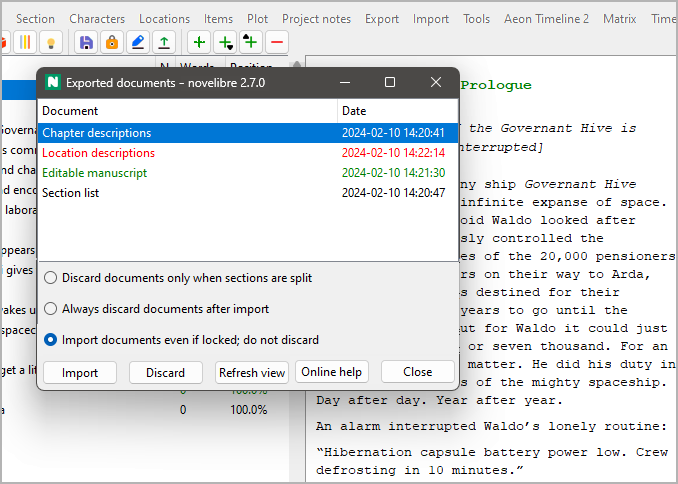Viewport: 678px width, 484px height.
Task: Click the yellow lightbulb toolbar icon
Action: click(51, 42)
